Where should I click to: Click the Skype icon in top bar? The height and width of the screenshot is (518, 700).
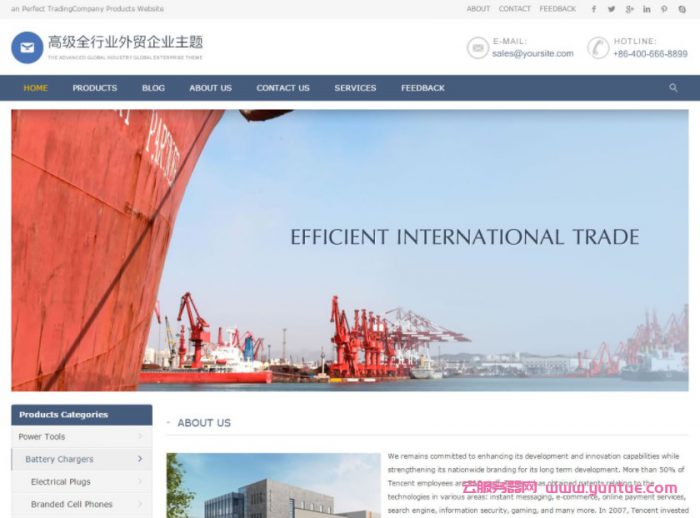click(682, 9)
